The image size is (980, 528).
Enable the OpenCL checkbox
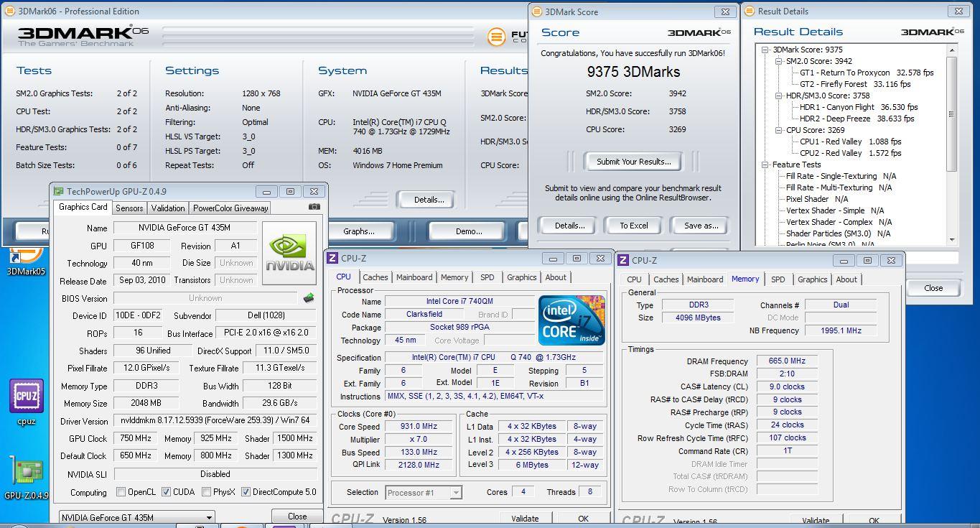121,492
